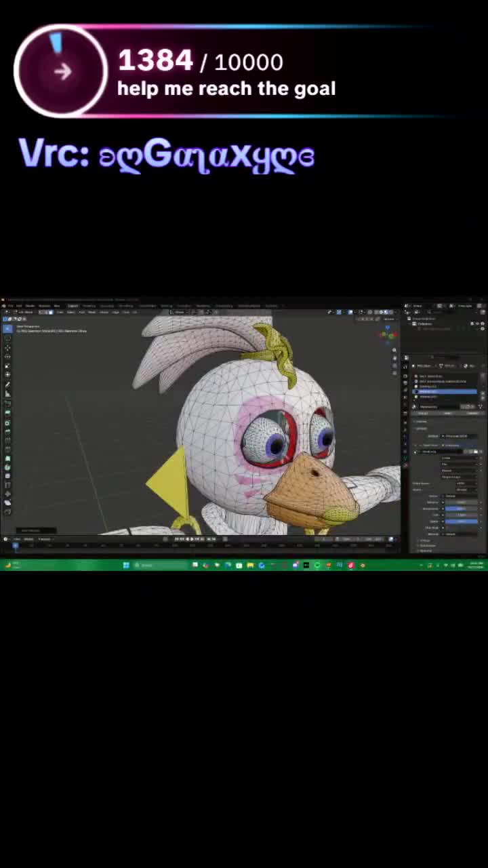Select the Inset Faces tool
Viewport: 488px width, 868px height.
(x=7, y=423)
